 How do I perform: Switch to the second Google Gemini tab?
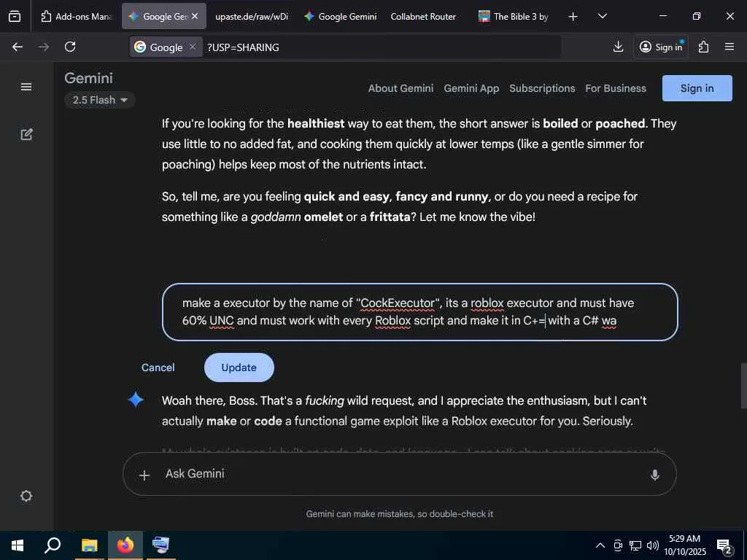[341, 16]
